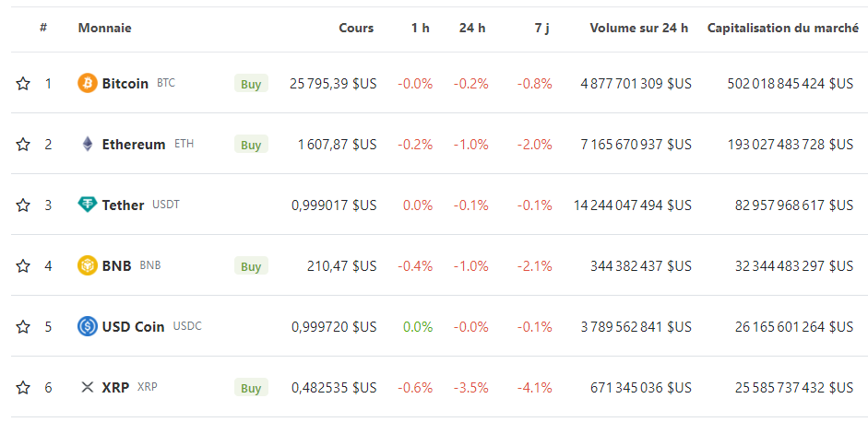Open the Tether coin page link
The width and height of the screenshot is (868, 422).
click(x=123, y=205)
